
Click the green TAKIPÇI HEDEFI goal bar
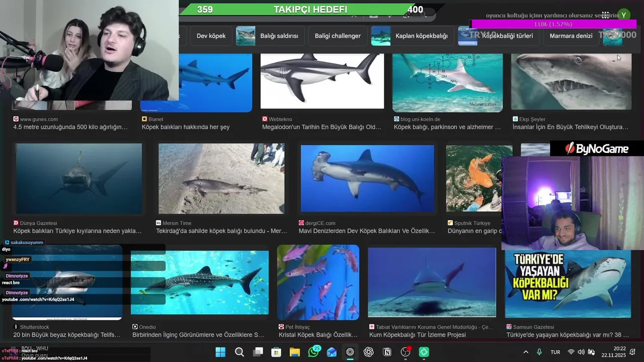point(309,10)
